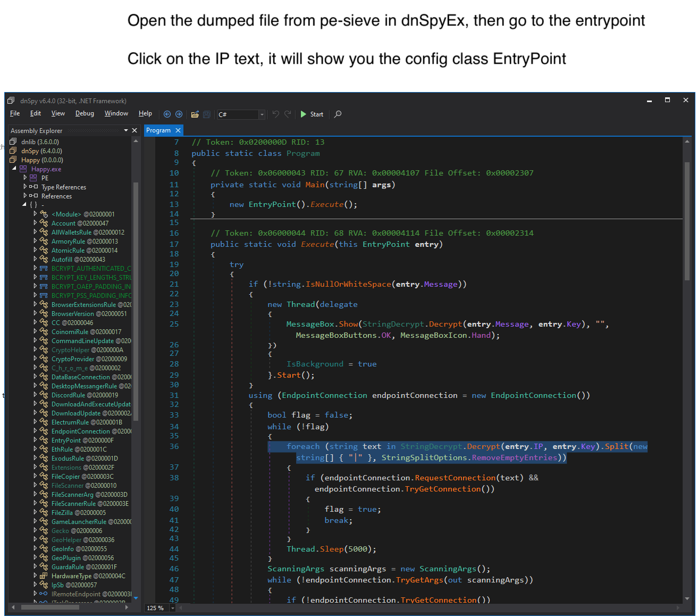
Task: Click the code editor vertical scrollbar thumb
Action: [687, 221]
